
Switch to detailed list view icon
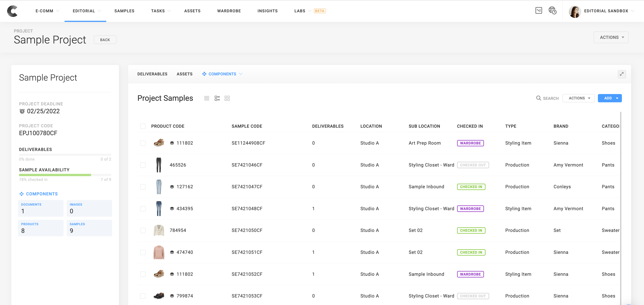[217, 98]
